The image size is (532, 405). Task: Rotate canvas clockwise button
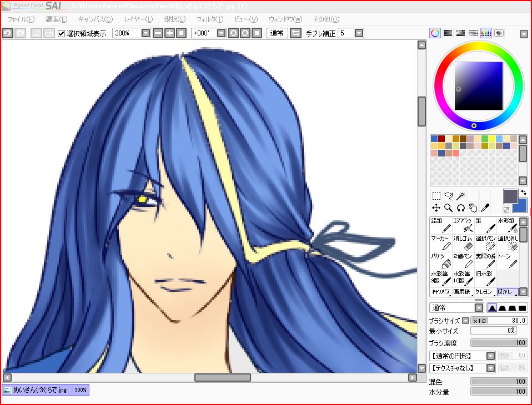[x=245, y=33]
